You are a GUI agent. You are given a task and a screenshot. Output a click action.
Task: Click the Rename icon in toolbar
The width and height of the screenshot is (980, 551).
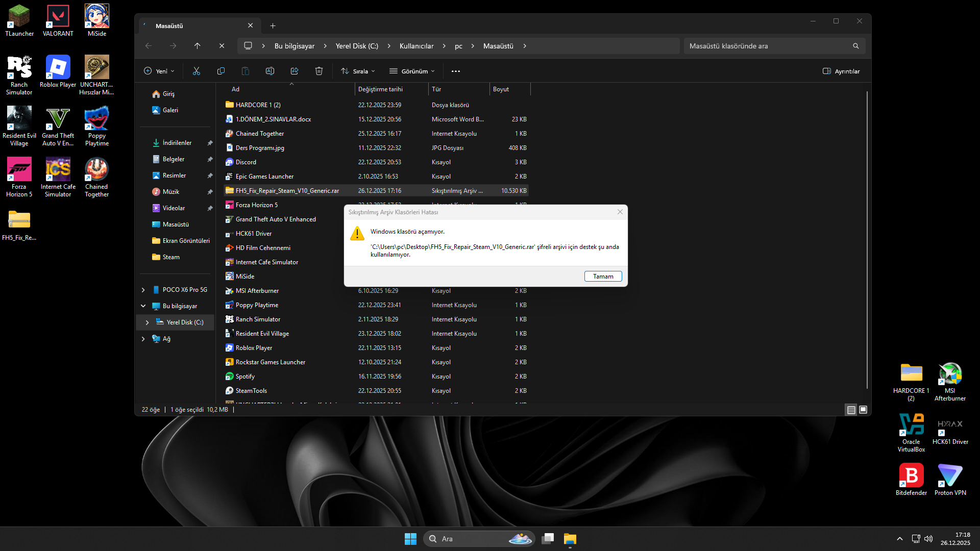coord(270,71)
